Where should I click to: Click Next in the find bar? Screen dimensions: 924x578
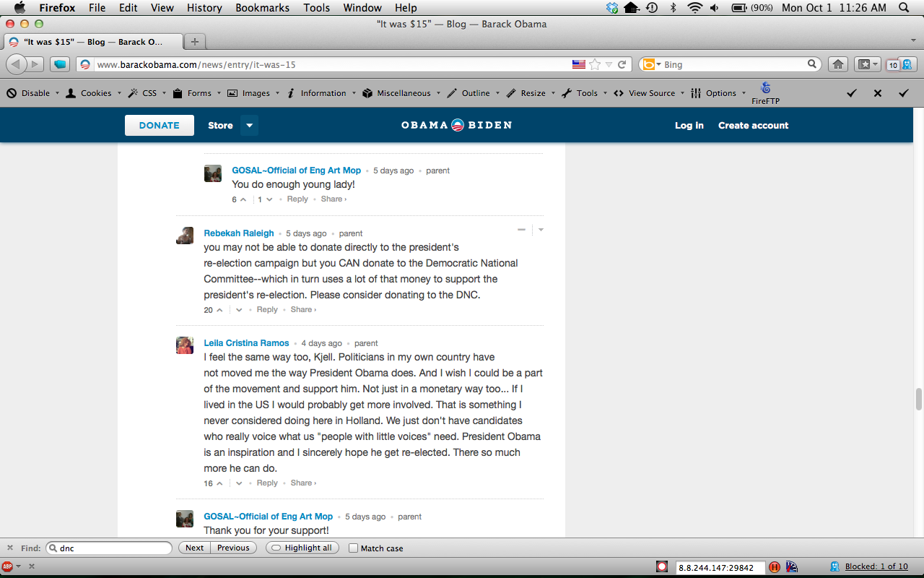pyautogui.click(x=194, y=548)
